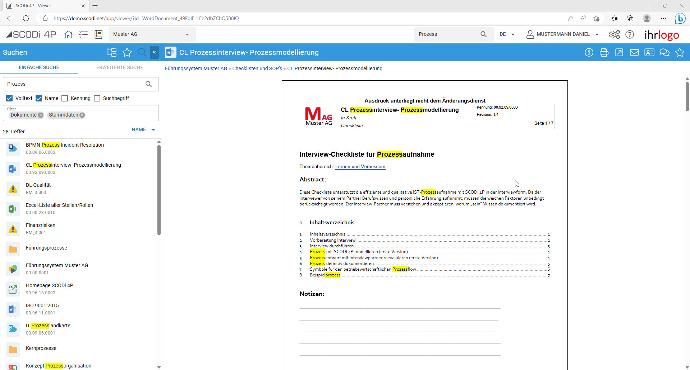Print the document using printer icon
This screenshot has width=690, height=370.
pyautogui.click(x=604, y=53)
